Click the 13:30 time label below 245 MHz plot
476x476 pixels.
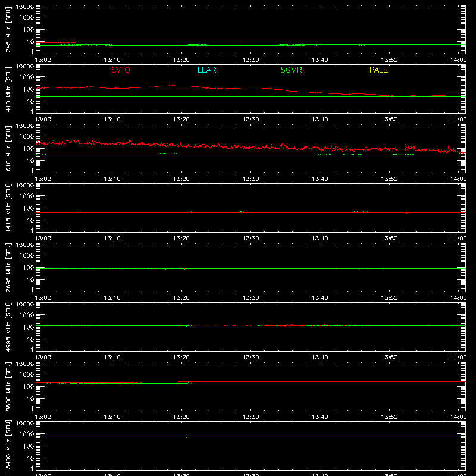point(250,60)
